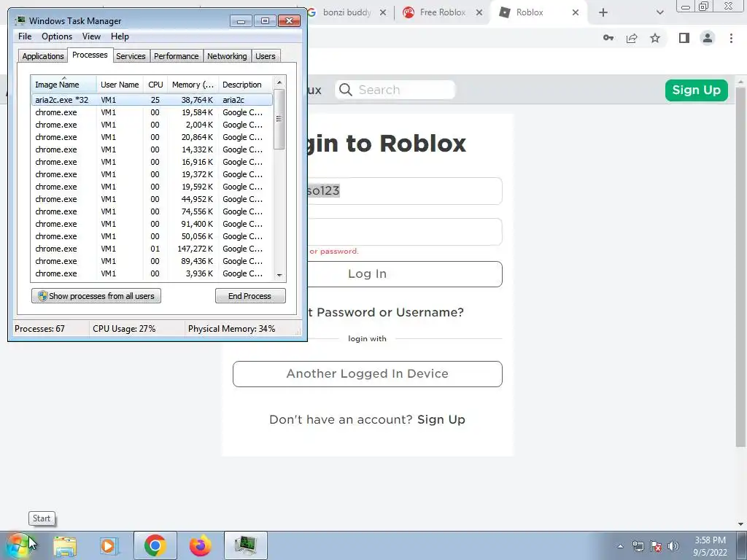Select the chrome.exe row using 2,004 K
This screenshot has height=560, width=747.
[x=152, y=125]
